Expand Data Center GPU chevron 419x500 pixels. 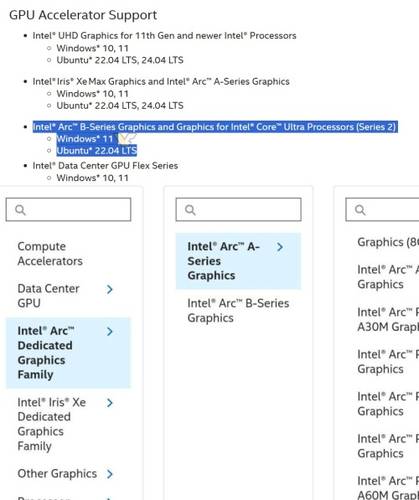point(110,289)
